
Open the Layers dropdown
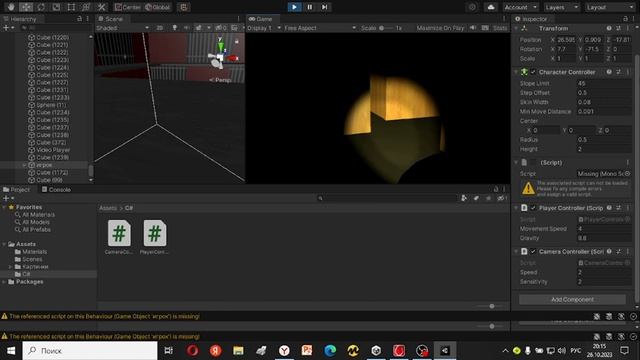(562, 7)
